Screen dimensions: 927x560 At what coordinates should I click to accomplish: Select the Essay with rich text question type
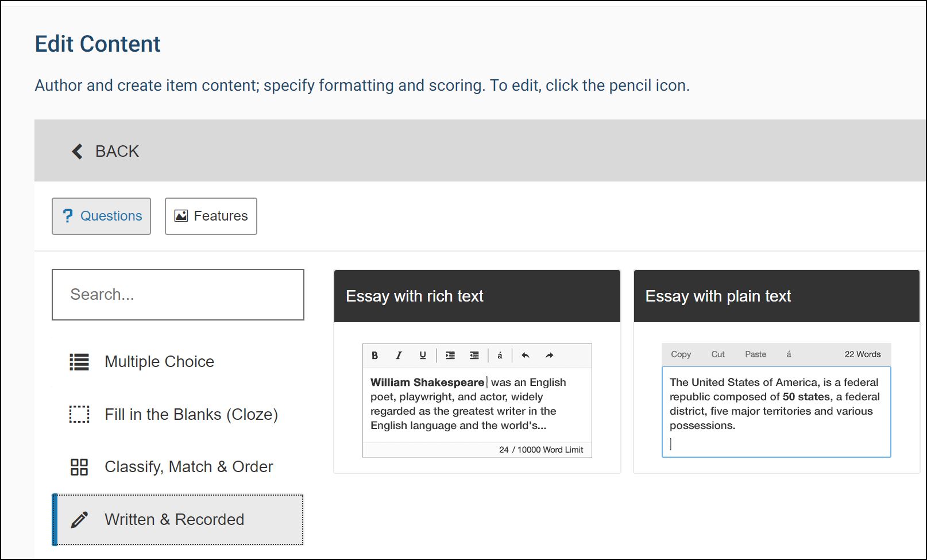[x=477, y=296]
